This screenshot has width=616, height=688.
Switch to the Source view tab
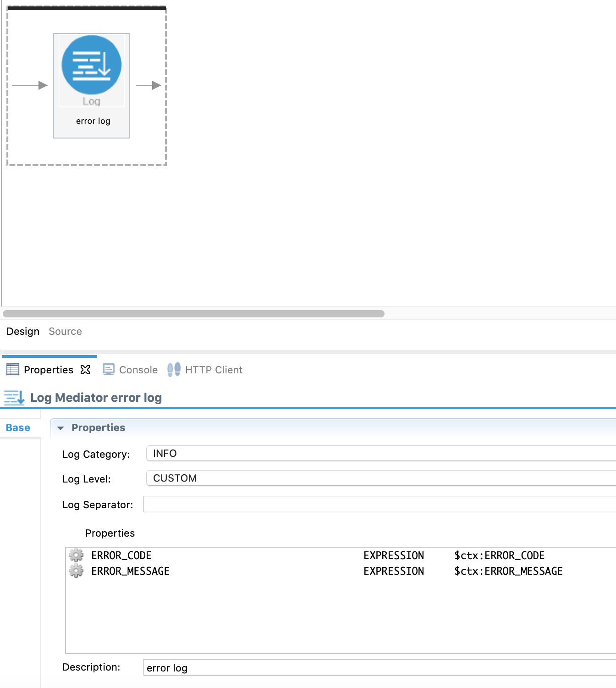pyautogui.click(x=65, y=331)
